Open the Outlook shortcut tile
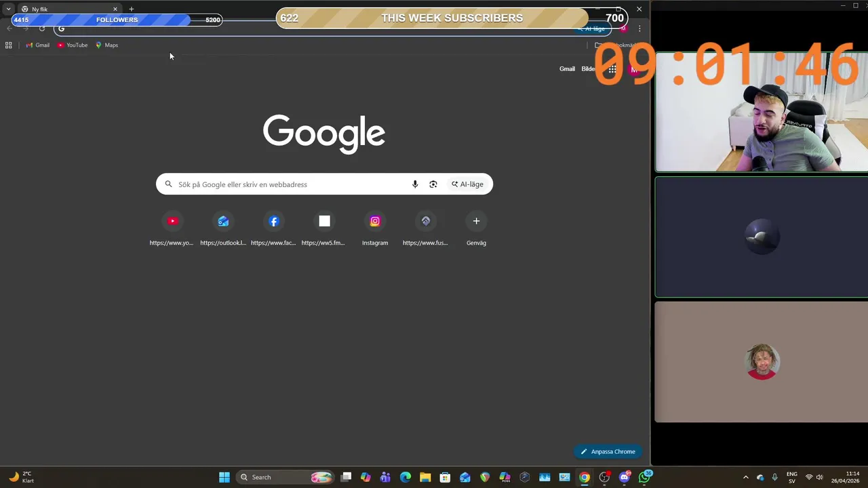 click(223, 229)
